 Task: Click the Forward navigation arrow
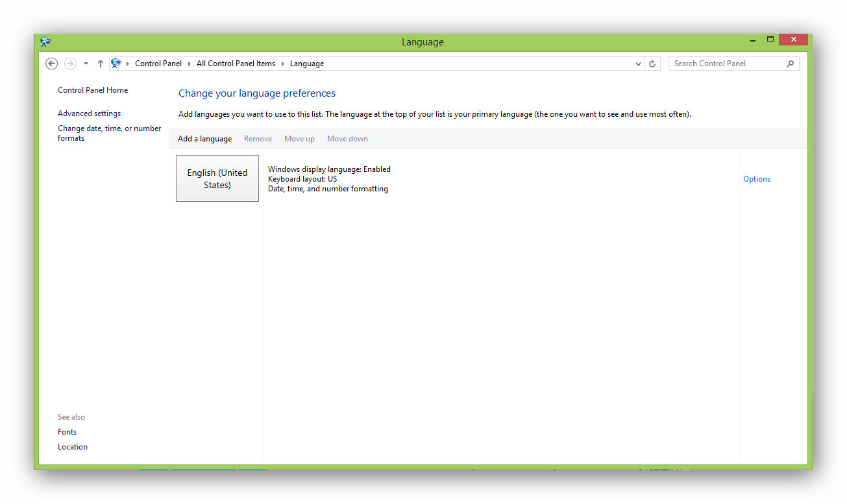pos(70,64)
